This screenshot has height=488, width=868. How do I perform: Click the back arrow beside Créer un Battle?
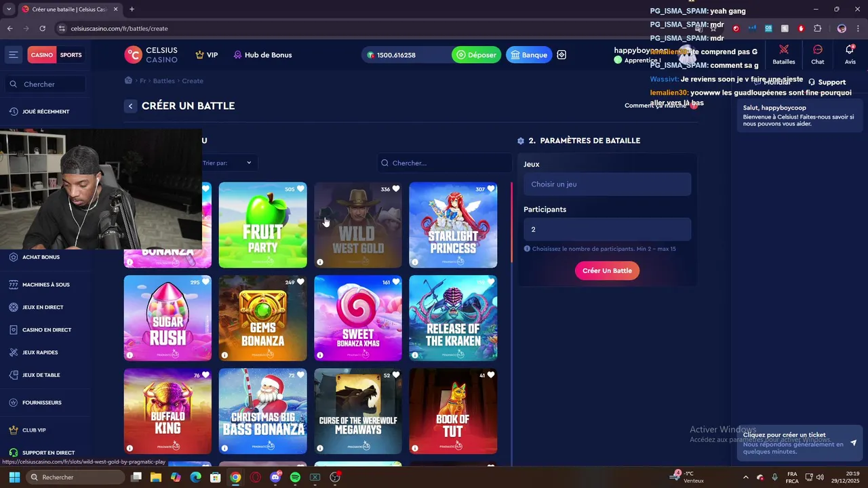tap(130, 106)
